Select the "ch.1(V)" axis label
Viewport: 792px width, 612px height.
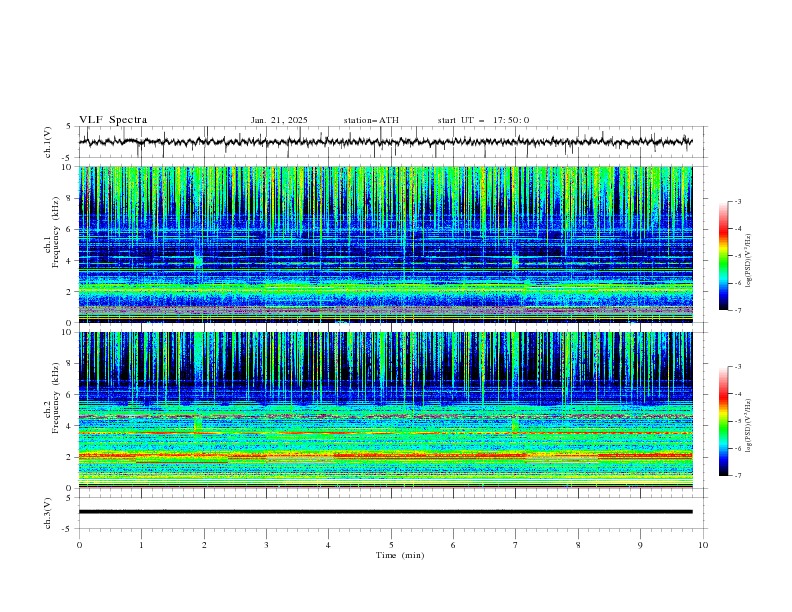coord(48,142)
